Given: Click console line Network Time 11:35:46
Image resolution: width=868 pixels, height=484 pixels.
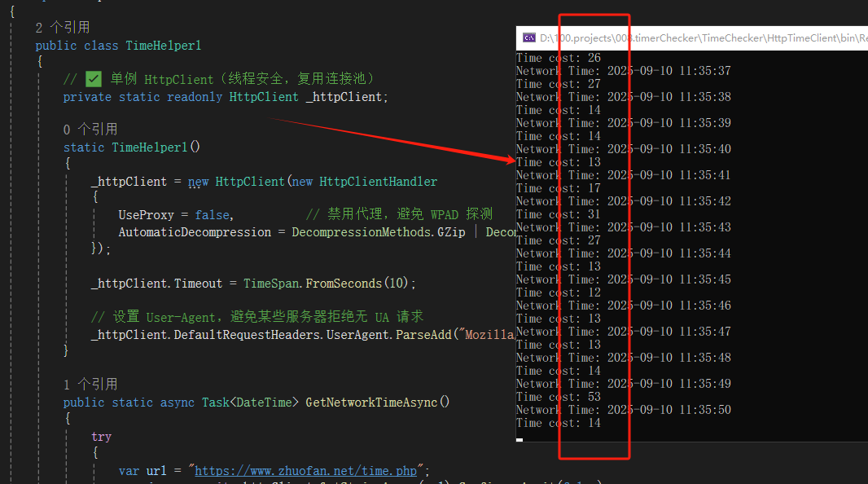Looking at the screenshot, I should 624,305.
